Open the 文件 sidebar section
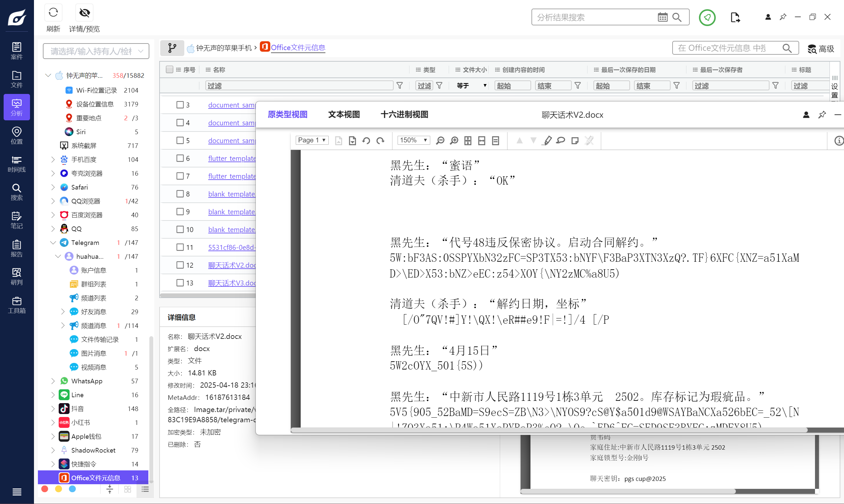 [16, 79]
